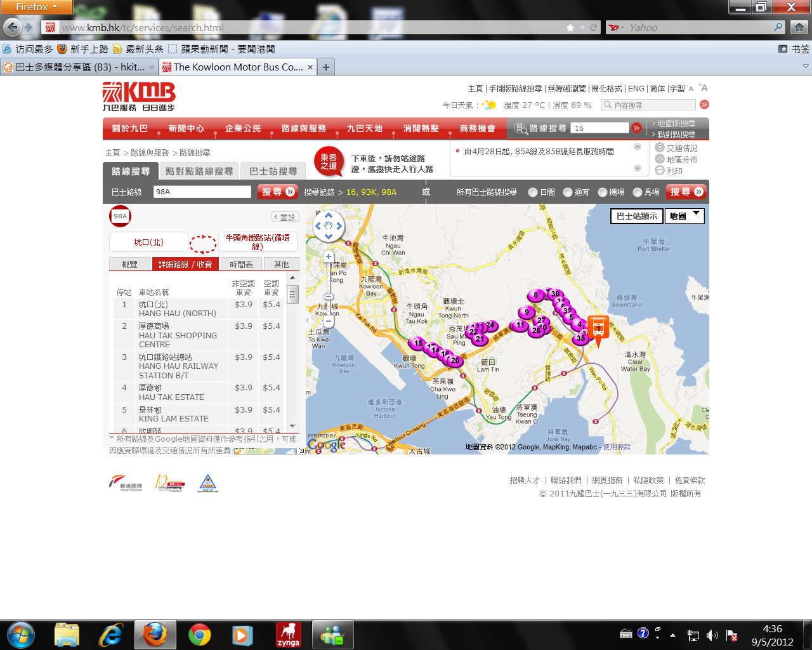The height and width of the screenshot is (650, 812).
Task: Click the map zoom out minus button
Action: pyautogui.click(x=329, y=321)
